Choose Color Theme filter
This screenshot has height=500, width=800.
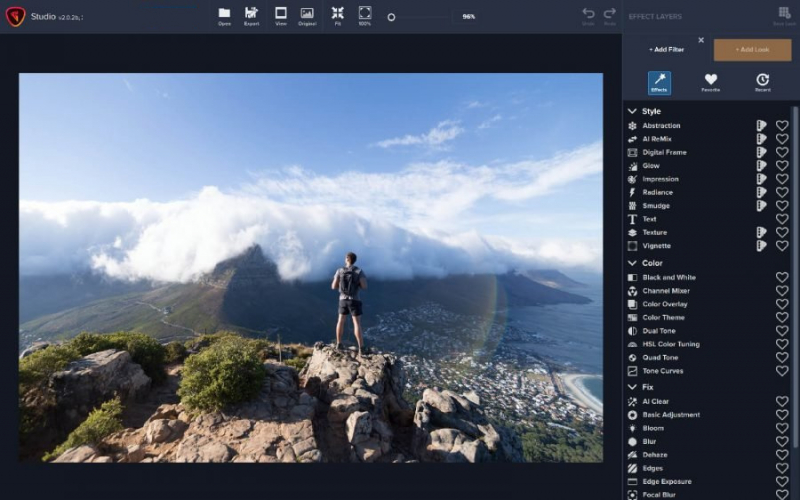click(x=663, y=317)
